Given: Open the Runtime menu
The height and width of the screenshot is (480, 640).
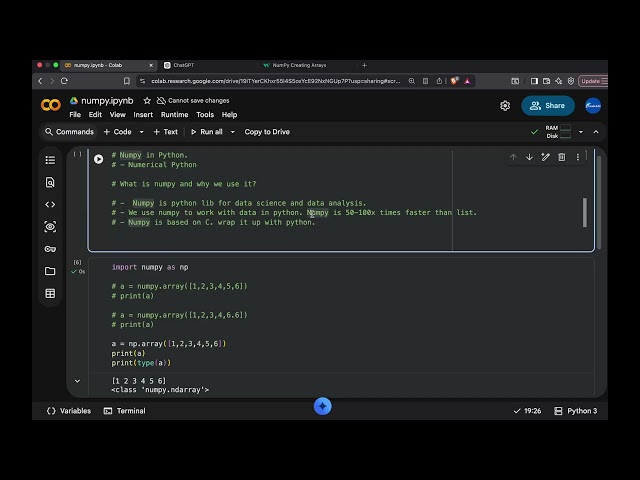Looking at the screenshot, I should coord(174,115).
